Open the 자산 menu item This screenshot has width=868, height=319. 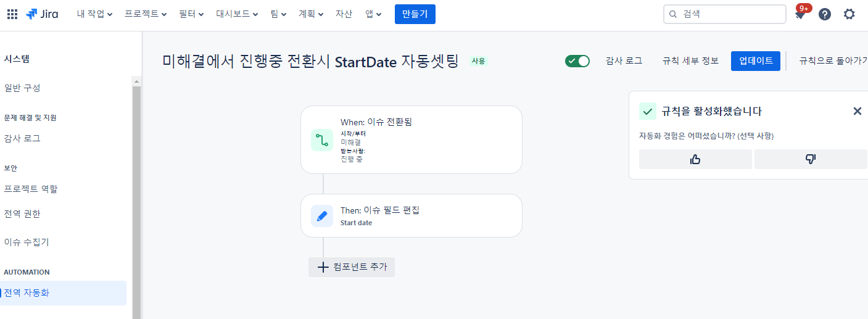(344, 14)
